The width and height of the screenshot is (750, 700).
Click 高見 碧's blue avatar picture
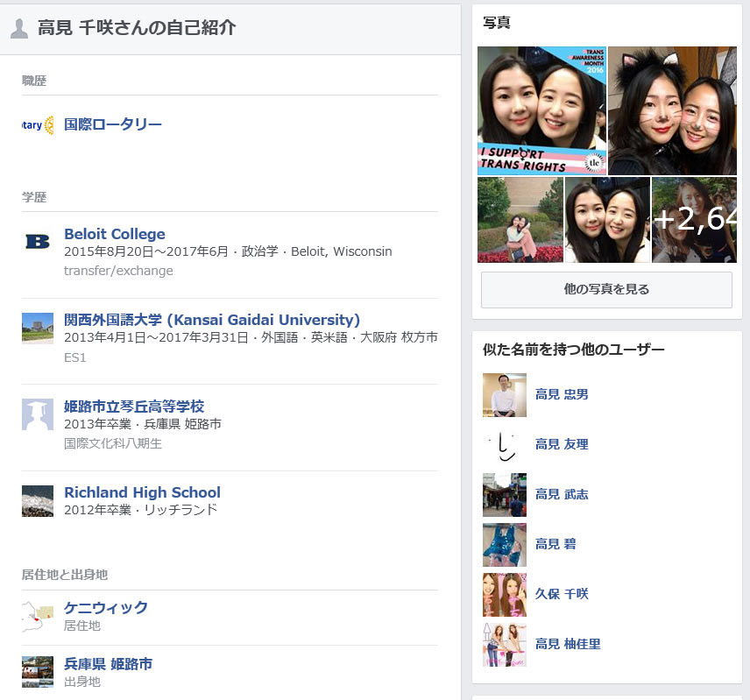[505, 545]
